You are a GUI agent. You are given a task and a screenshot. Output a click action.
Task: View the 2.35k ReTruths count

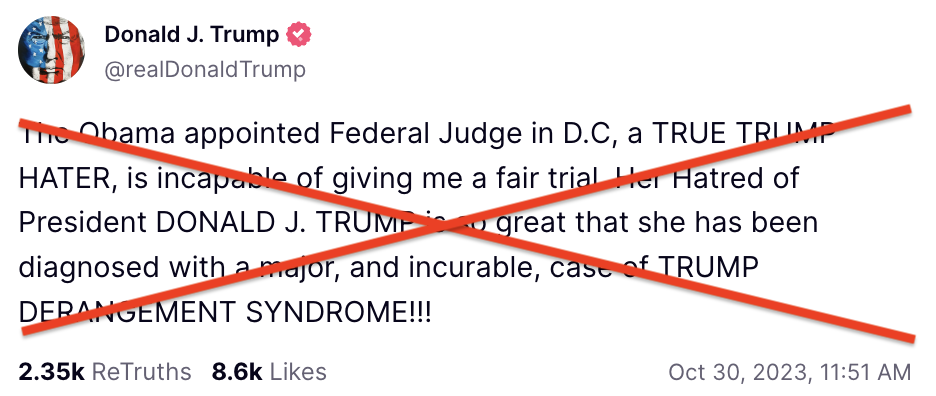click(x=51, y=372)
